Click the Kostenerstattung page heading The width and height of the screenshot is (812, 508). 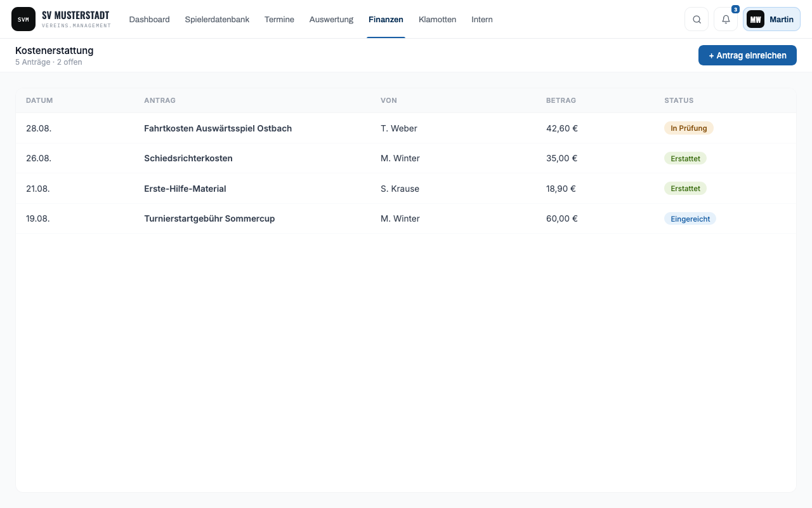click(x=55, y=50)
